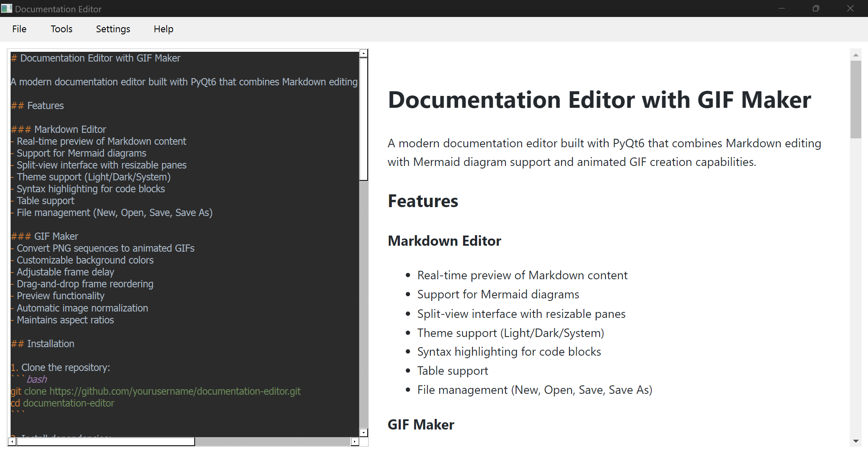Click the 'Features' heading in the preview
868x452 pixels.
pos(423,201)
